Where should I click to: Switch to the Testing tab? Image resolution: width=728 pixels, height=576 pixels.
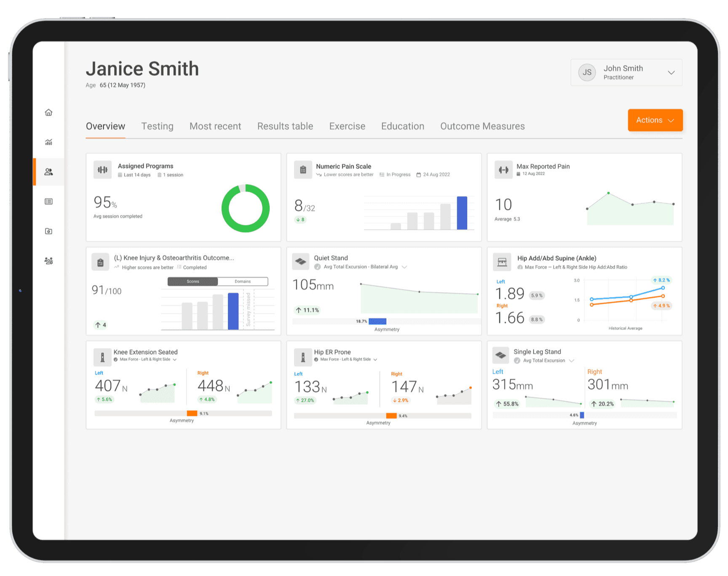tap(157, 126)
